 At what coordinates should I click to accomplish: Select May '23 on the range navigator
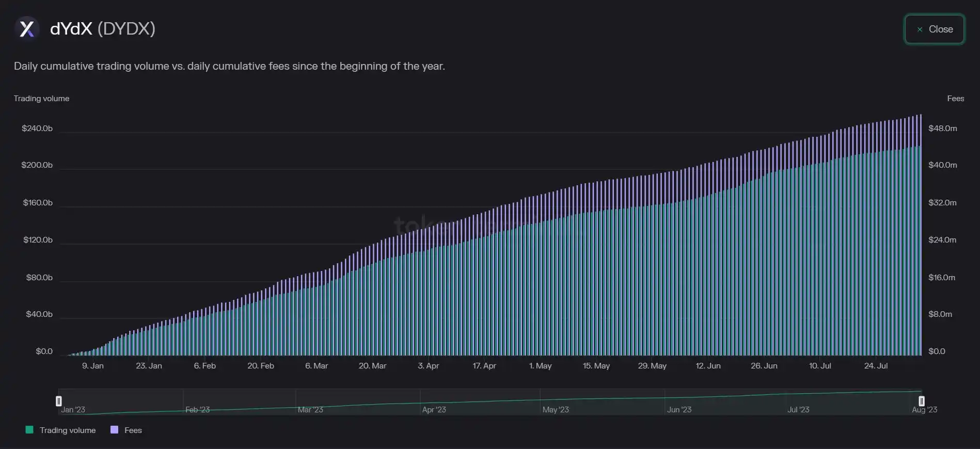point(556,410)
